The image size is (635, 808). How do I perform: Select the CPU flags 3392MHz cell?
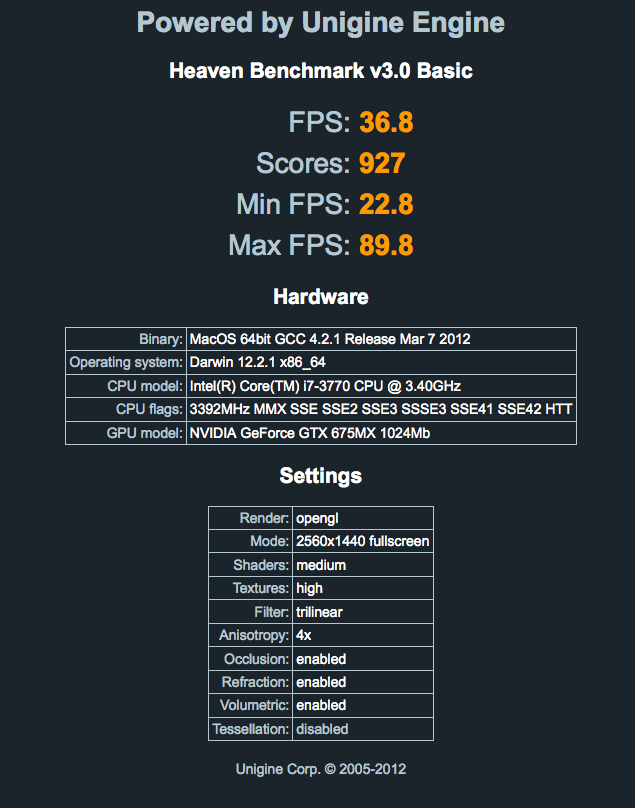pyautogui.click(x=381, y=409)
